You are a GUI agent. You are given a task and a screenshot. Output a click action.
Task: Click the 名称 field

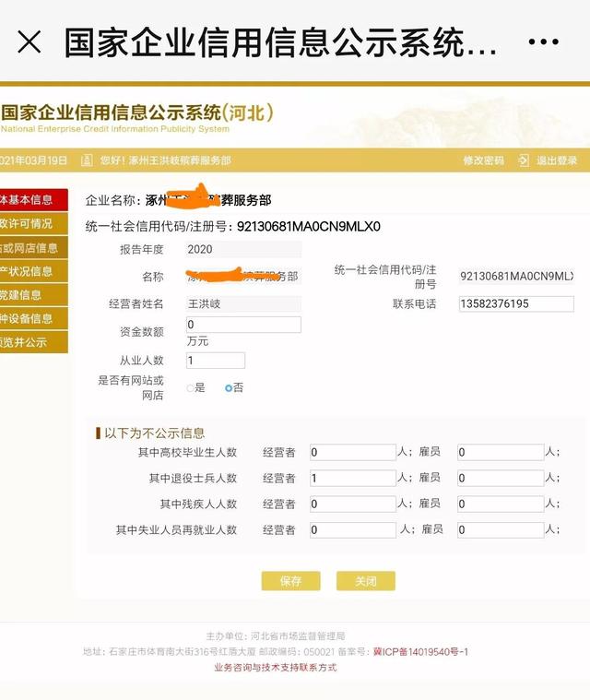(243, 277)
